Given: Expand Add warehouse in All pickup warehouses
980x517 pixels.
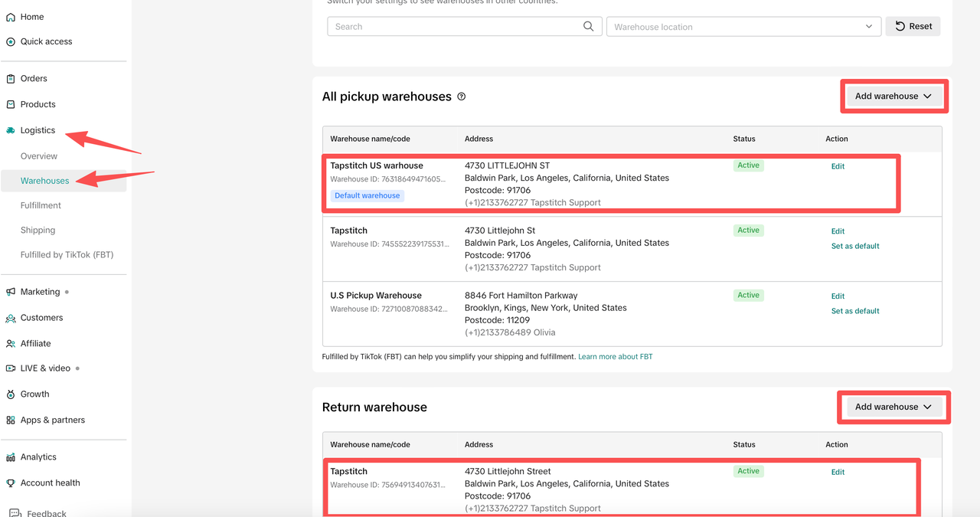Looking at the screenshot, I should (893, 97).
